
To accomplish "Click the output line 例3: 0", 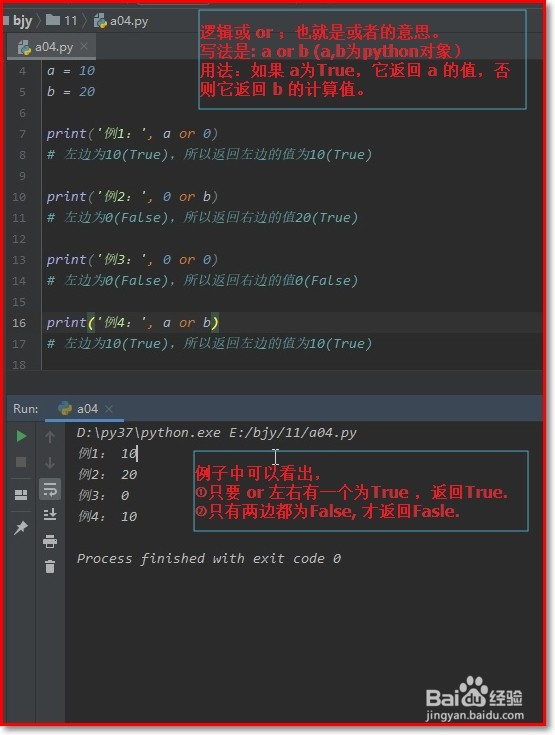I will (104, 495).
